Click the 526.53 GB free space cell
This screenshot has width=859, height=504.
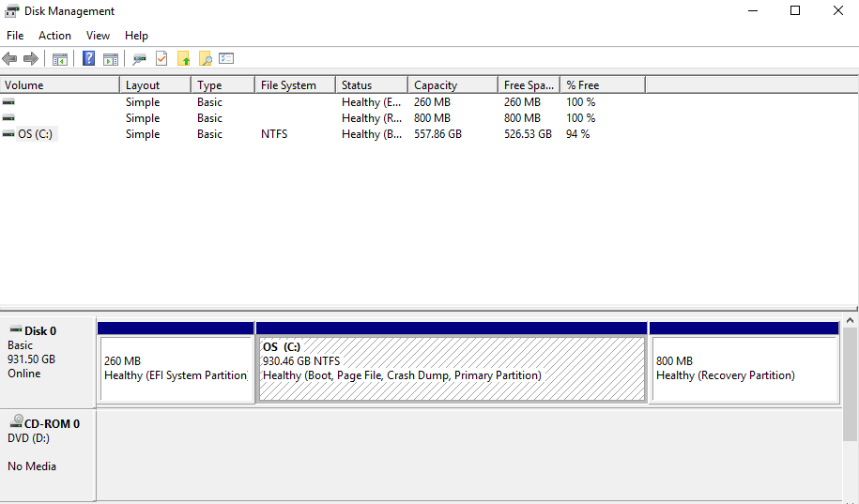[x=528, y=134]
